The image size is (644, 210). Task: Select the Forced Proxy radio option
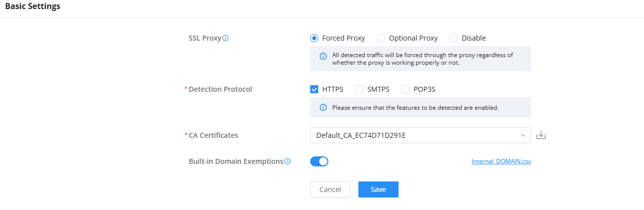coord(314,38)
